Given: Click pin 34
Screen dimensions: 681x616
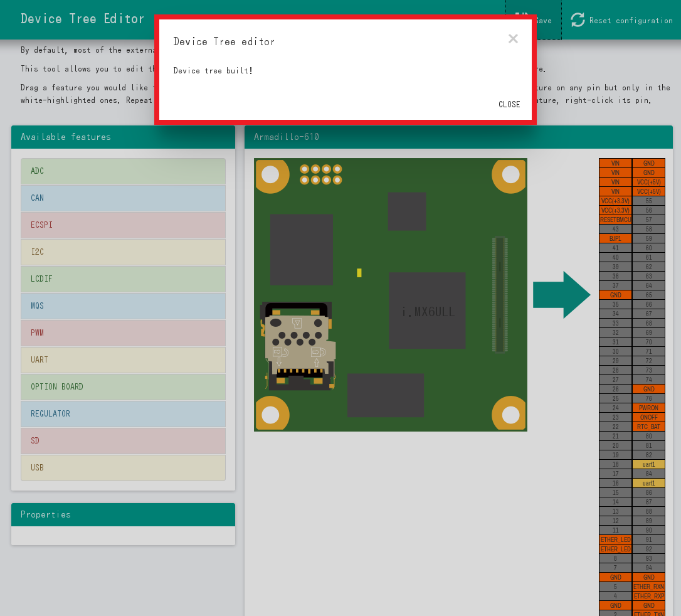Looking at the screenshot, I should point(615,314).
